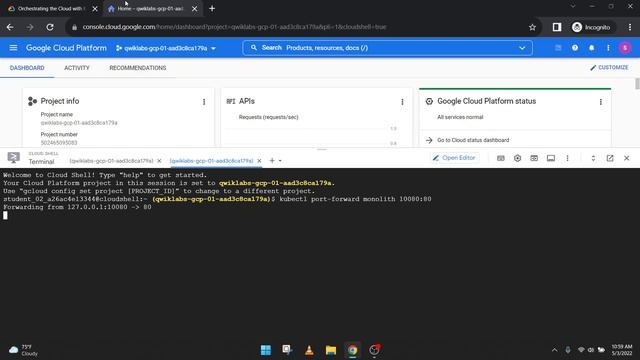Select the first qwiklabs Cloud Shell terminal tab
The width and height of the screenshot is (640, 360).
[x=111, y=161]
